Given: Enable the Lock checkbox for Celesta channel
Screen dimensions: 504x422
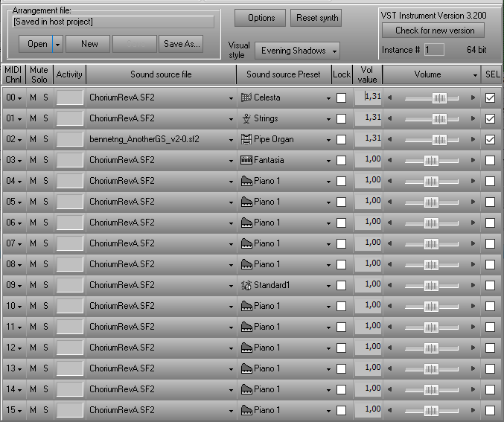Looking at the screenshot, I should (341, 97).
